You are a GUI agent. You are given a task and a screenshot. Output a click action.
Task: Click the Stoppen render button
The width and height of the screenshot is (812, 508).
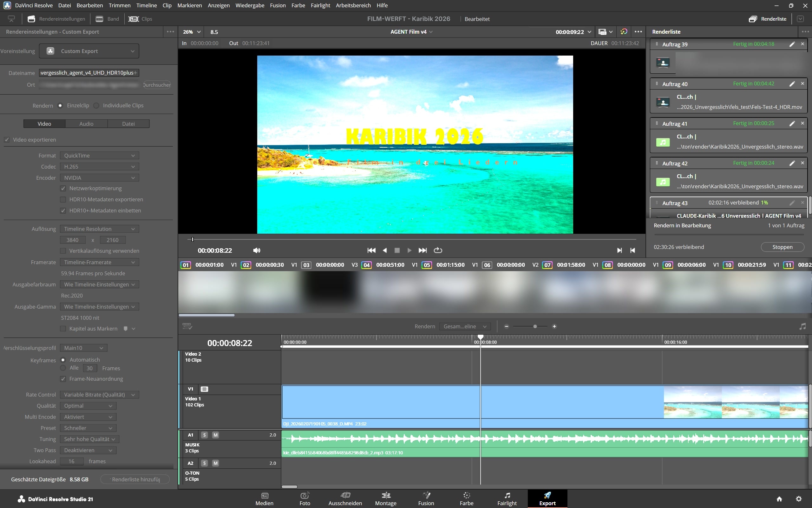point(782,247)
